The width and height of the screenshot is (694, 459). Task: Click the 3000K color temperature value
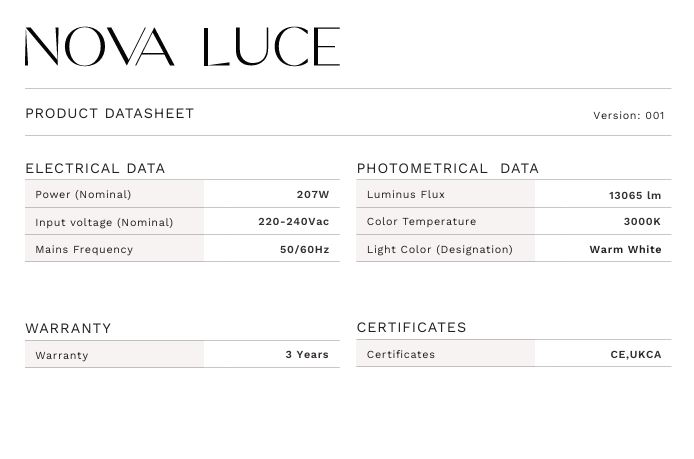[x=642, y=221]
